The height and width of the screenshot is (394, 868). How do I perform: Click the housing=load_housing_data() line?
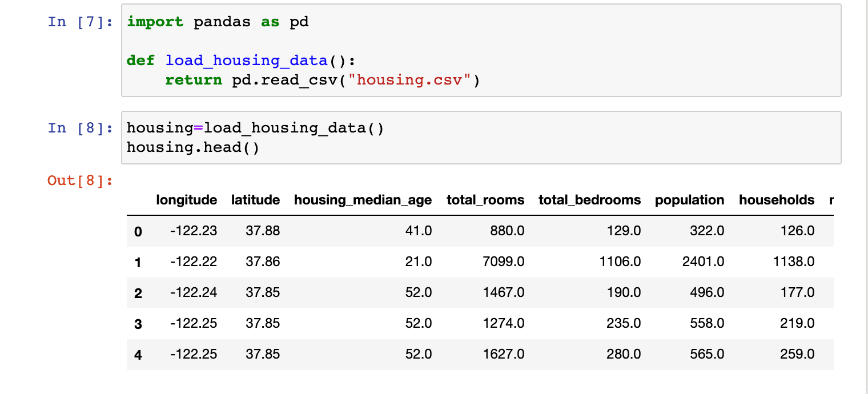[x=255, y=128]
